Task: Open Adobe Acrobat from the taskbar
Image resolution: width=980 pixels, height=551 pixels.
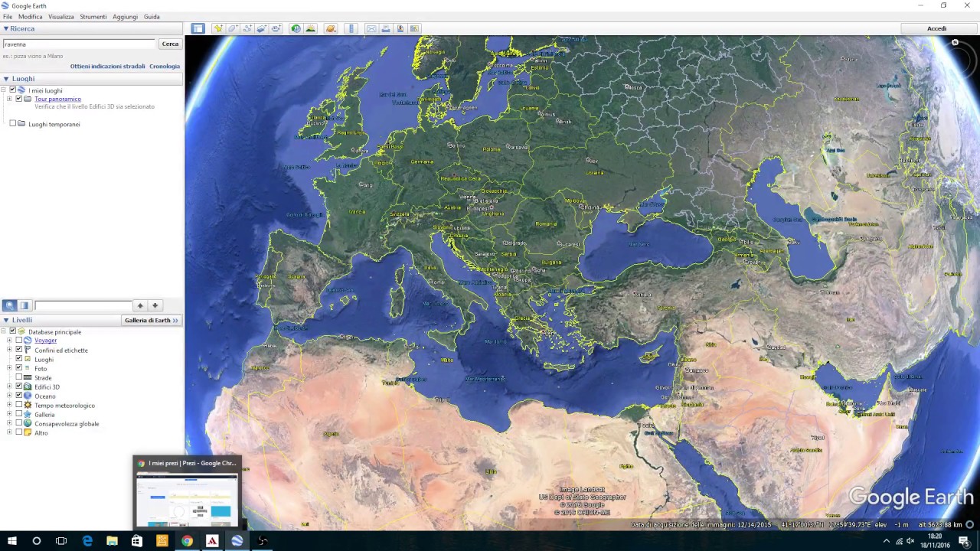Action: (212, 541)
